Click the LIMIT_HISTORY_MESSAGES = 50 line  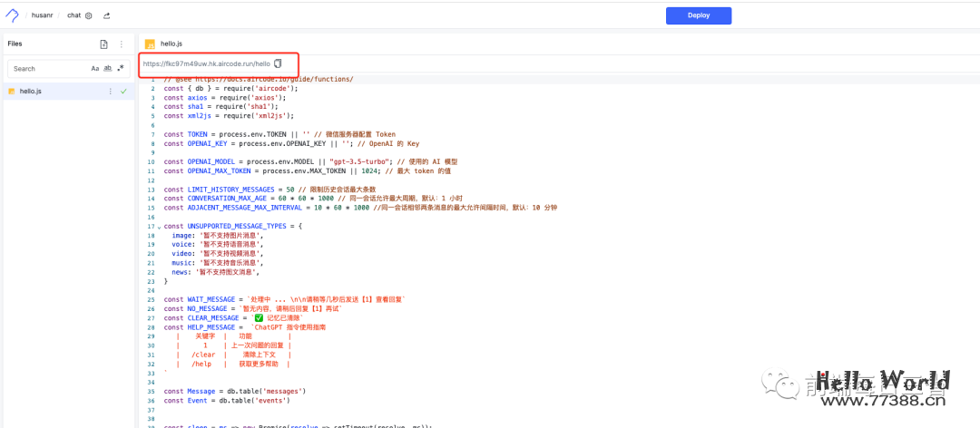[x=269, y=190]
